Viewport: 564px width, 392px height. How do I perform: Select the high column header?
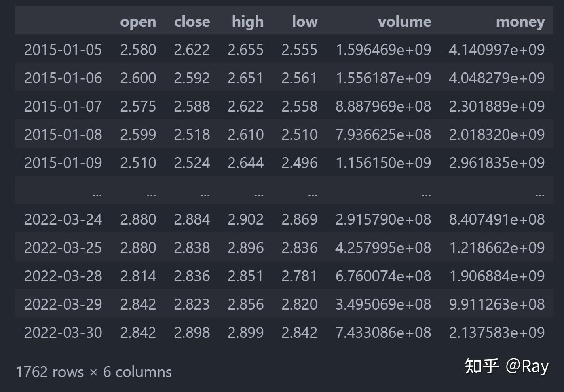coord(247,22)
